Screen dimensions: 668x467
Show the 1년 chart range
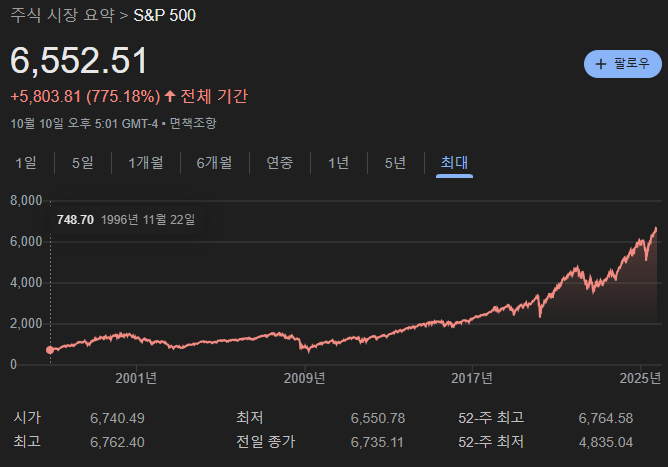pos(339,163)
